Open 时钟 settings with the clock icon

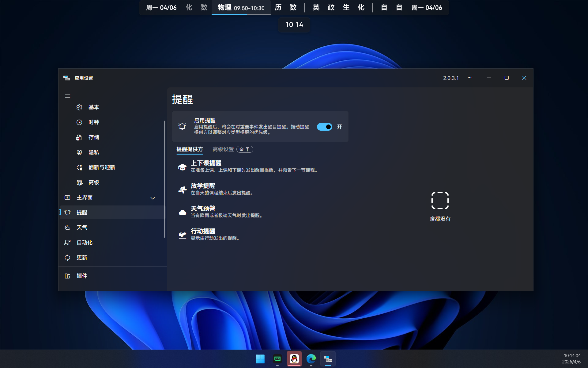[x=79, y=122]
